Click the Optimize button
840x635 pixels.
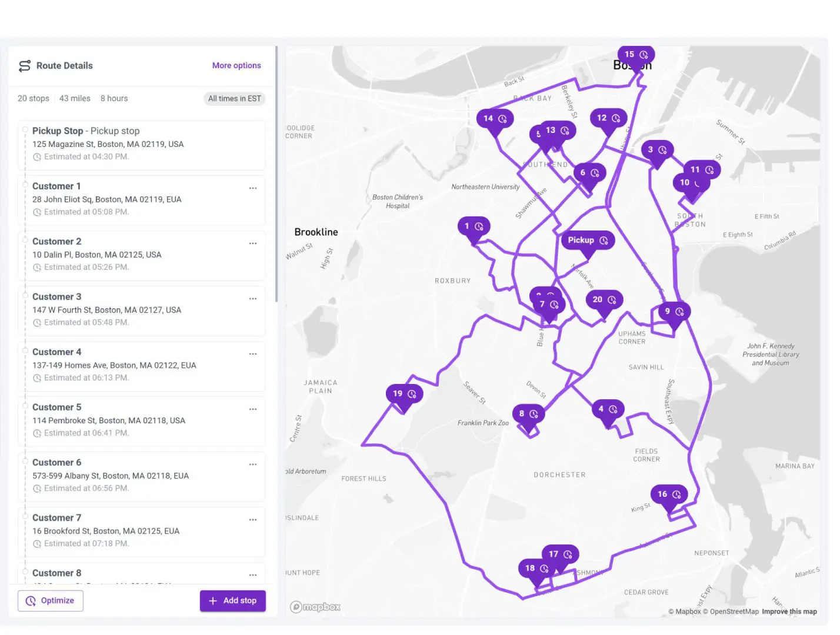pos(51,601)
